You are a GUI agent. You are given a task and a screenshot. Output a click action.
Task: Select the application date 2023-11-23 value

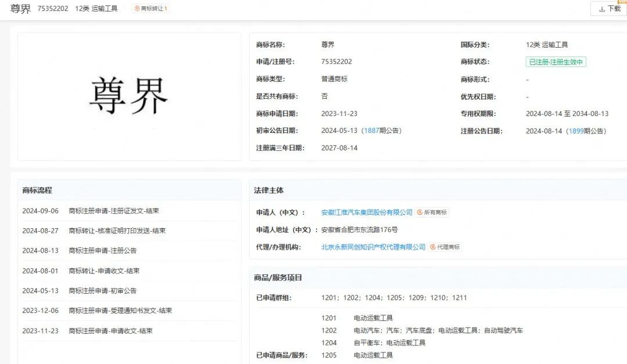(339, 114)
